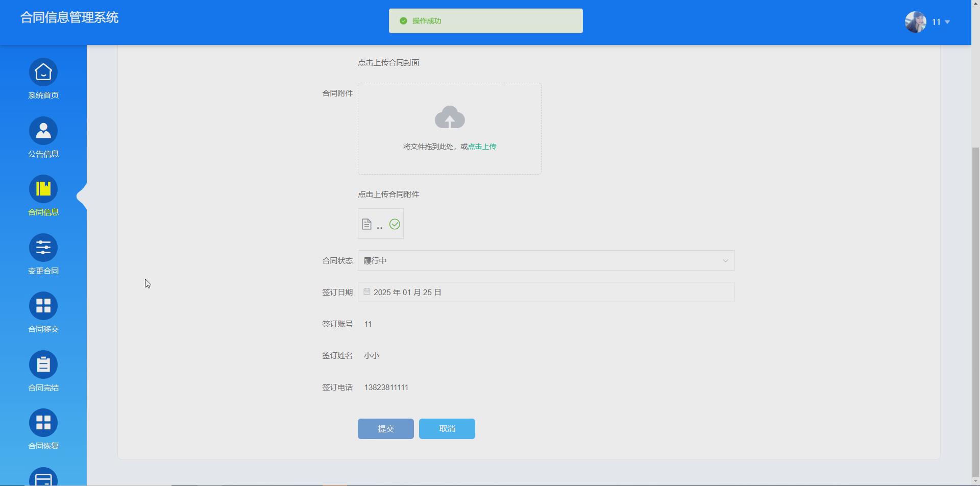The image size is (980, 486).
Task: Click the user avatar photo at top right
Action: click(915, 21)
